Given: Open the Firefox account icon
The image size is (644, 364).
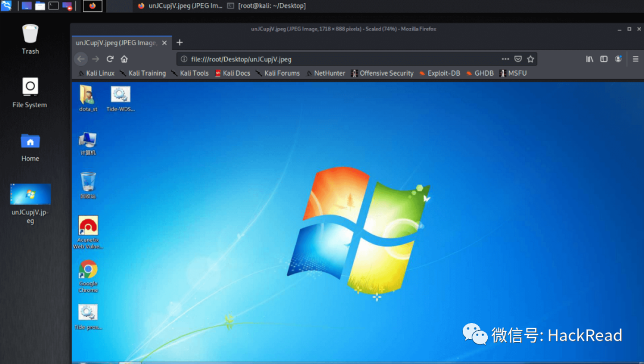Looking at the screenshot, I should point(618,59).
